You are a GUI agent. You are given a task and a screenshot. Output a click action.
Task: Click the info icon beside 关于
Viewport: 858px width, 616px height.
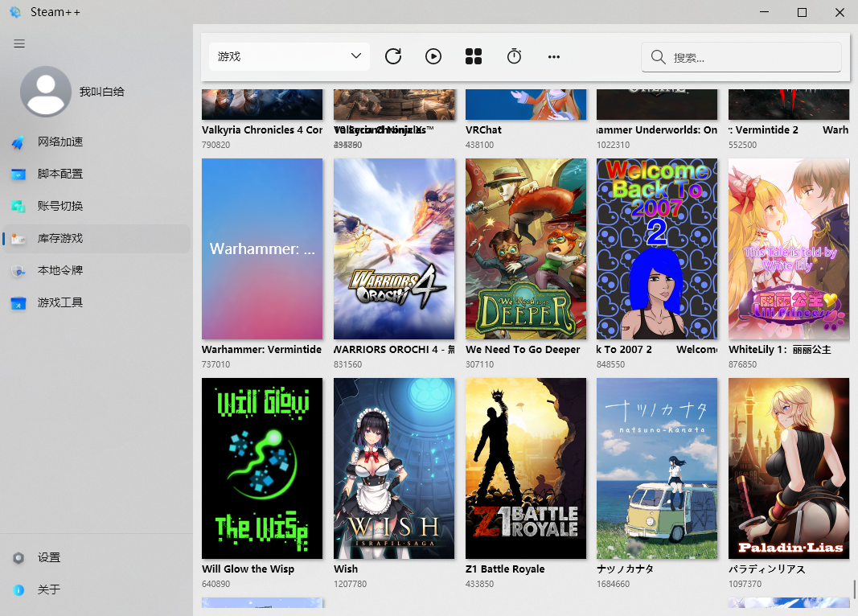[18, 589]
